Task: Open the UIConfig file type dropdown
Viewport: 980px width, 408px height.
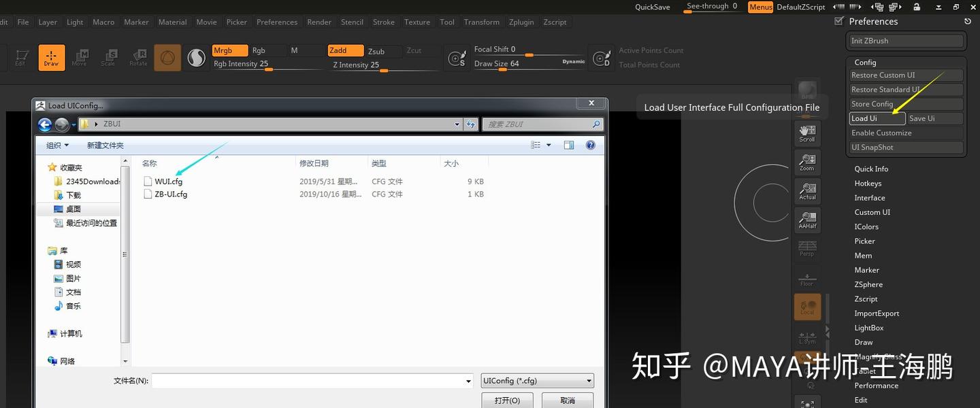Action: (x=588, y=380)
